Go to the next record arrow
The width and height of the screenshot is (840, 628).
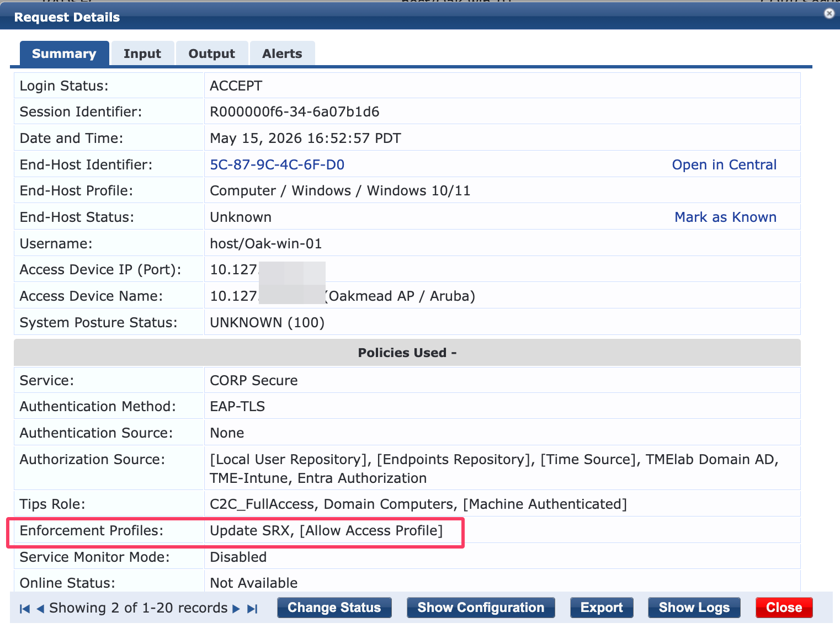point(236,609)
